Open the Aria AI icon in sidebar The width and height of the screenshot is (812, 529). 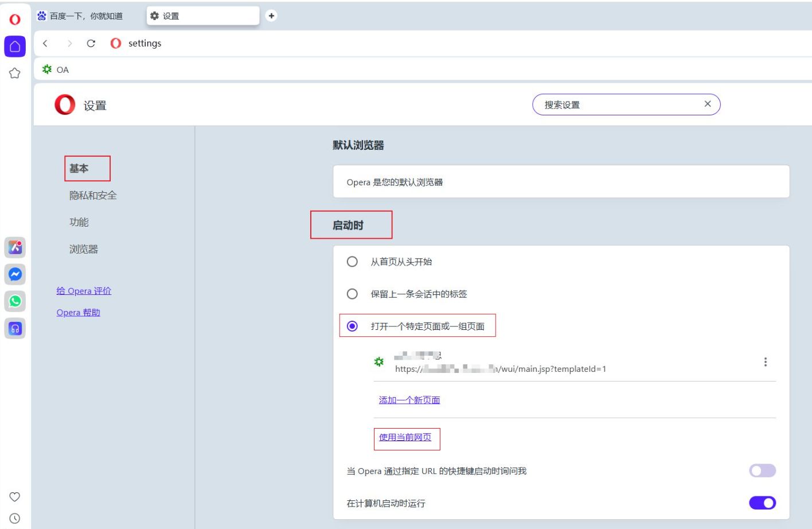(x=15, y=247)
